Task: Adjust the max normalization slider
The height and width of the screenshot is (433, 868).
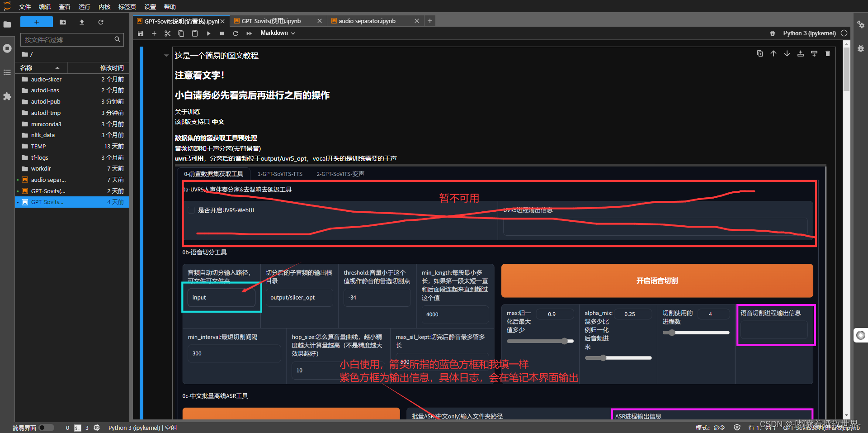Action: coord(540,341)
